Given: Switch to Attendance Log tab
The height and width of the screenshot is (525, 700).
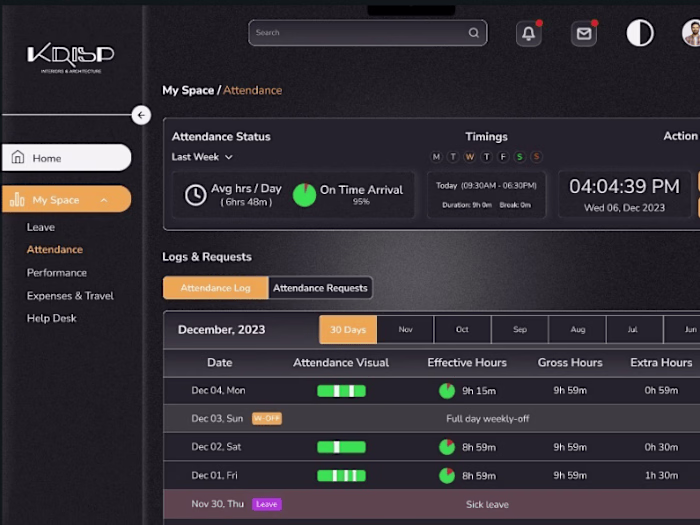Looking at the screenshot, I should [x=216, y=288].
